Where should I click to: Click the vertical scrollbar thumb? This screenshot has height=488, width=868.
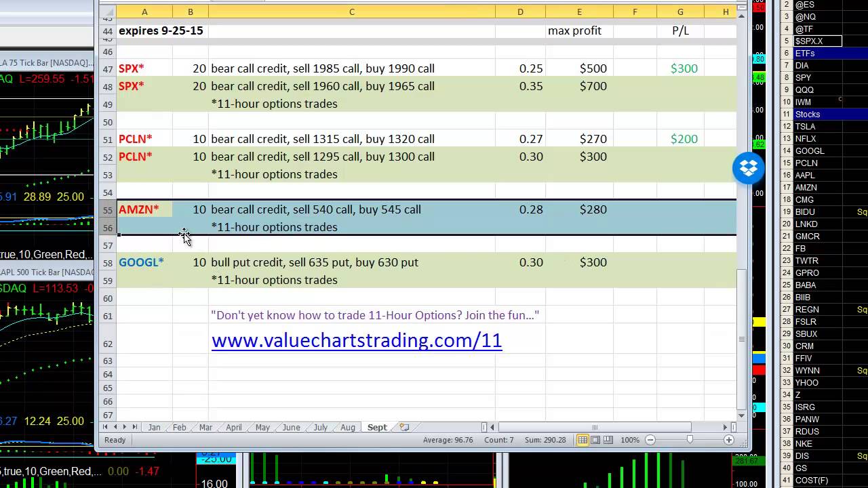tap(741, 339)
